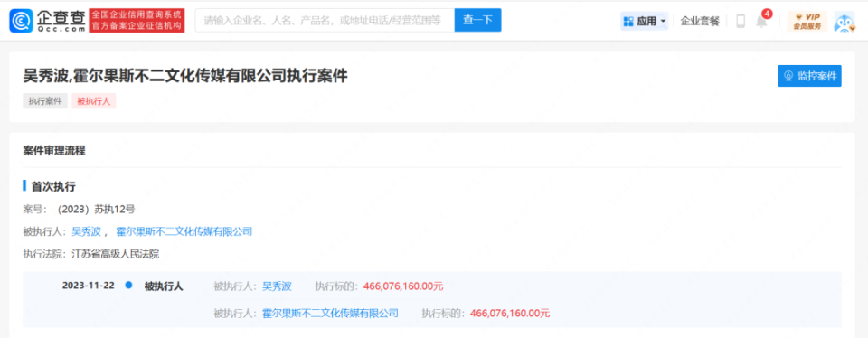
Task: Open VIP 会员服务 badge
Action: click(807, 22)
